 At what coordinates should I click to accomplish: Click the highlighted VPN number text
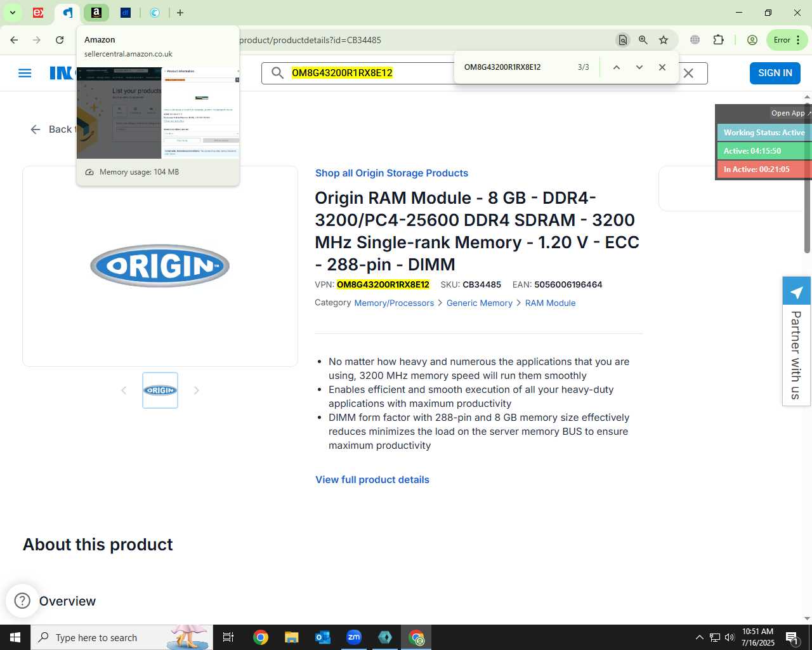383,285
